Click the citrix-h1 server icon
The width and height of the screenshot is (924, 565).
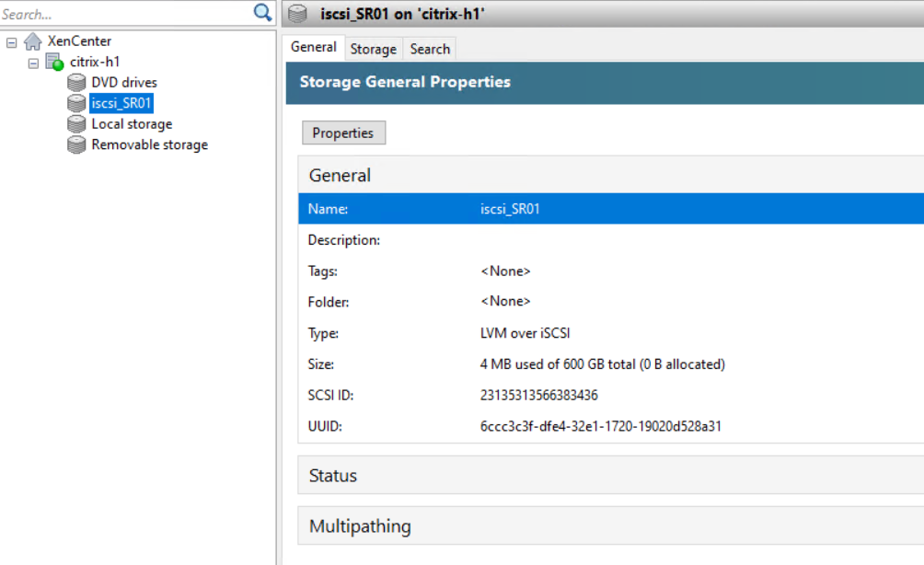pos(55,62)
